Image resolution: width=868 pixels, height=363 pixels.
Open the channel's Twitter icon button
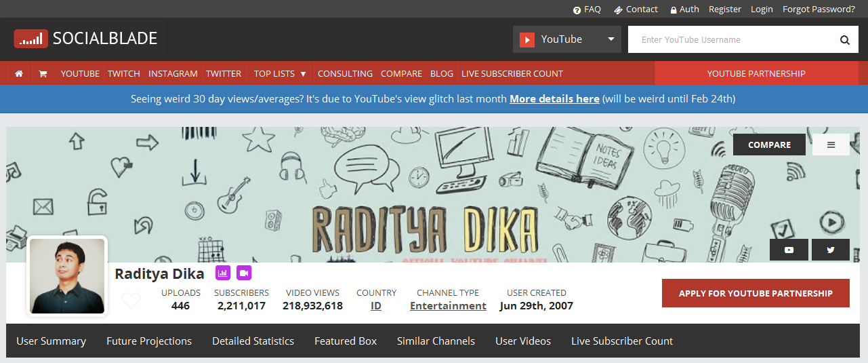click(831, 250)
